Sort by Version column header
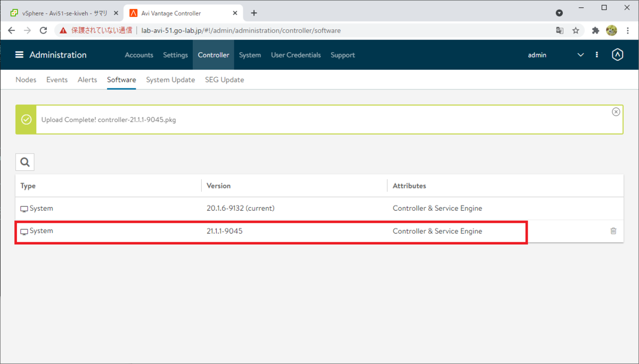Image resolution: width=639 pixels, height=364 pixels. coord(218,186)
